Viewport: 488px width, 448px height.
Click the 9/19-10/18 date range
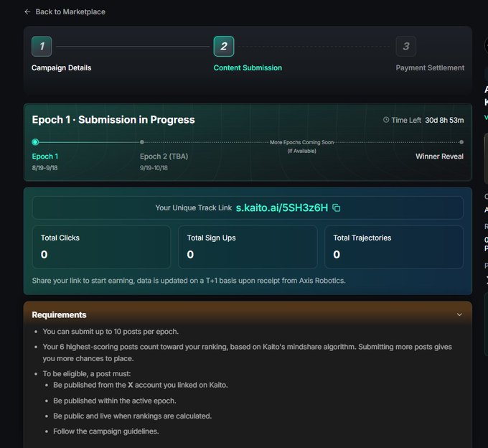154,168
